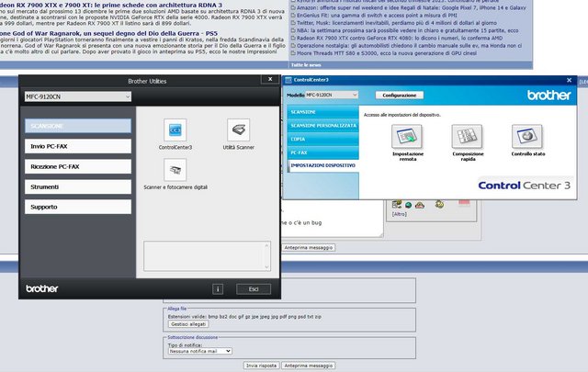Click the description box scrollbar down arrow

pyautogui.click(x=267, y=267)
